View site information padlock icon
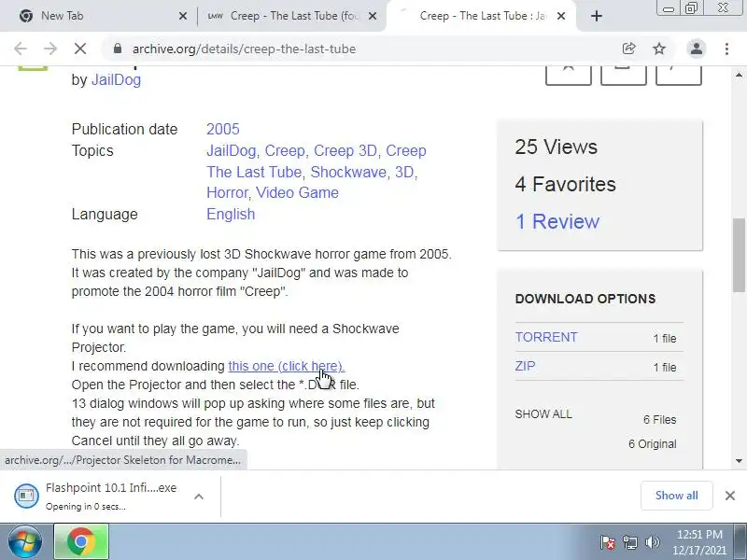Viewport: 747px width, 560px height. [x=118, y=49]
